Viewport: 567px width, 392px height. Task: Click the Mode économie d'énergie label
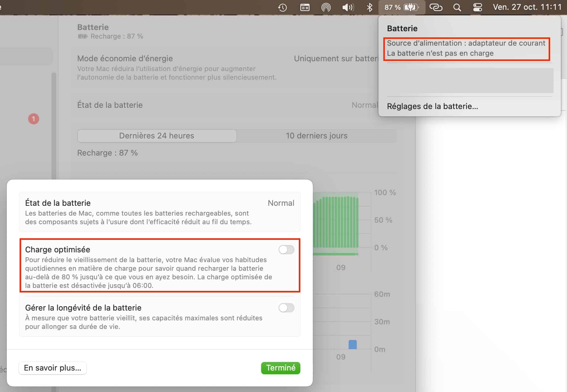125,58
